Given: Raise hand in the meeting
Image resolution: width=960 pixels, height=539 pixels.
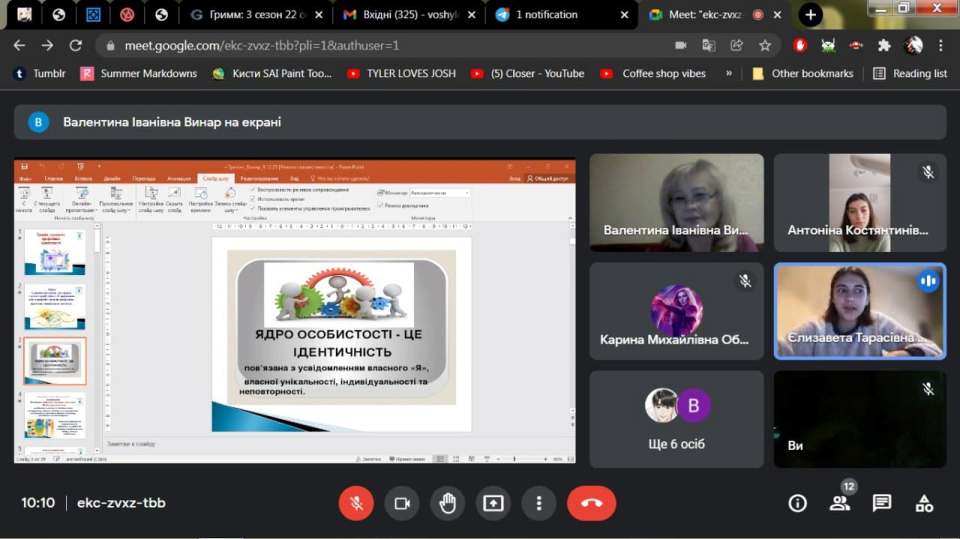Looking at the screenshot, I should click(447, 503).
